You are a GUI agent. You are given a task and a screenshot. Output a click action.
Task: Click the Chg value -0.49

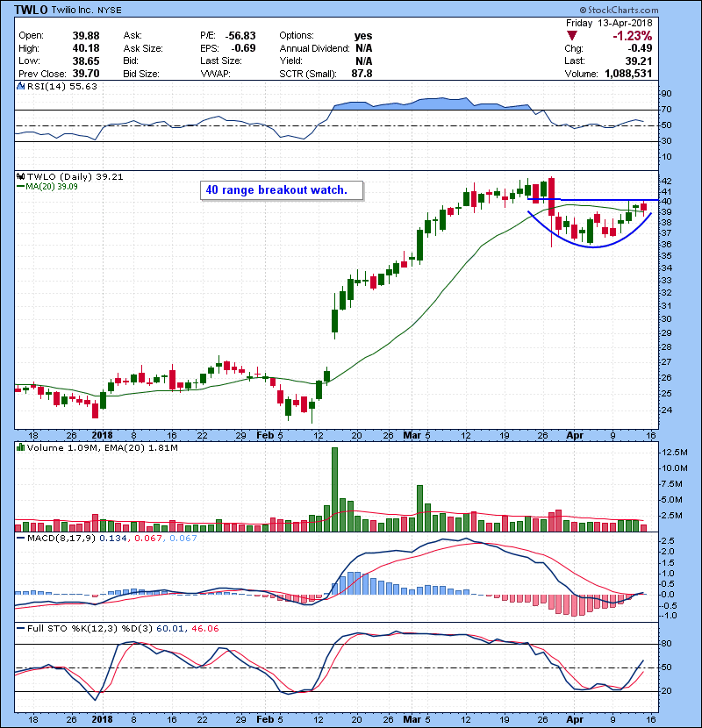click(641, 48)
